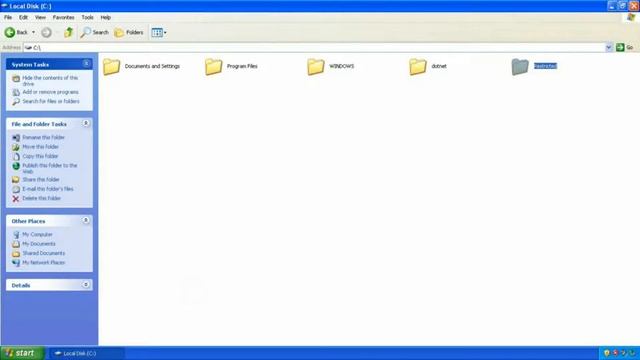
Task: Click the gray selected folder icon
Action: 520,67
